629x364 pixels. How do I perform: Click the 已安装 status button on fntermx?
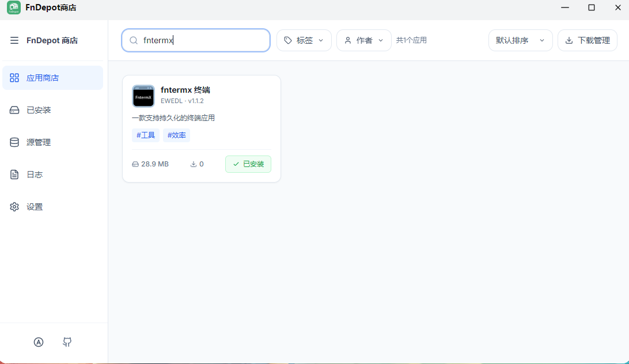click(248, 164)
